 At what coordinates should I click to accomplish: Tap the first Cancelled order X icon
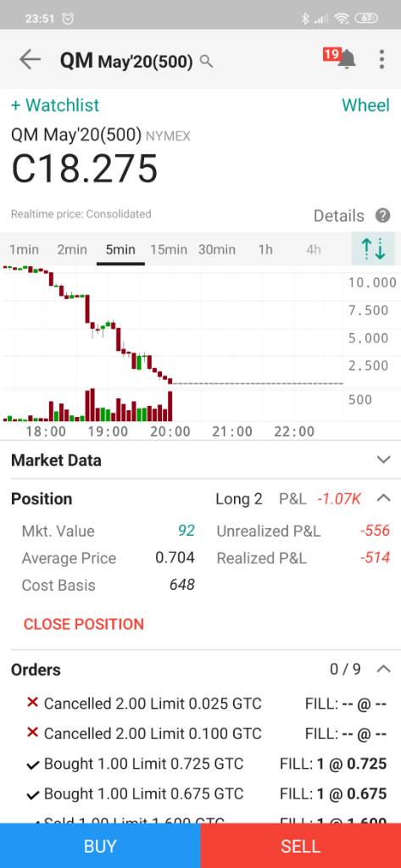click(x=33, y=703)
